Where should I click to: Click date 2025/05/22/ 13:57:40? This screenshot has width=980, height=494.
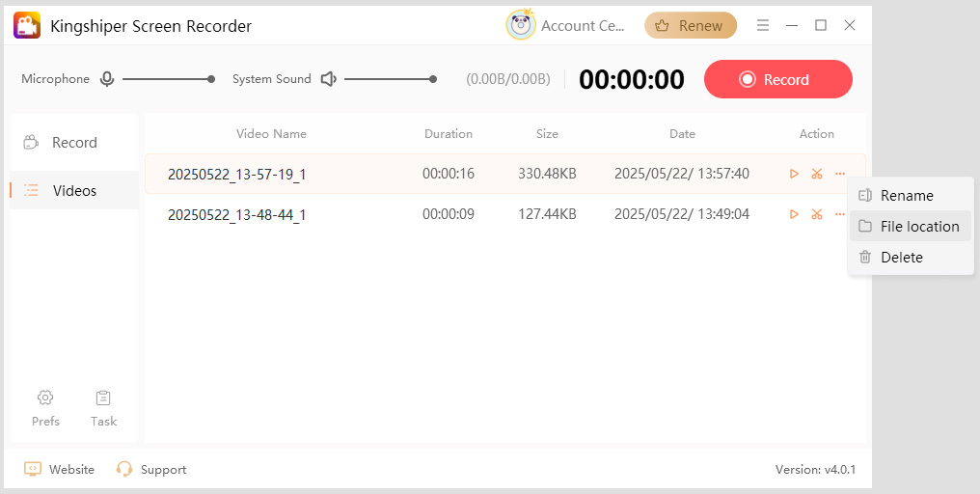click(x=682, y=174)
